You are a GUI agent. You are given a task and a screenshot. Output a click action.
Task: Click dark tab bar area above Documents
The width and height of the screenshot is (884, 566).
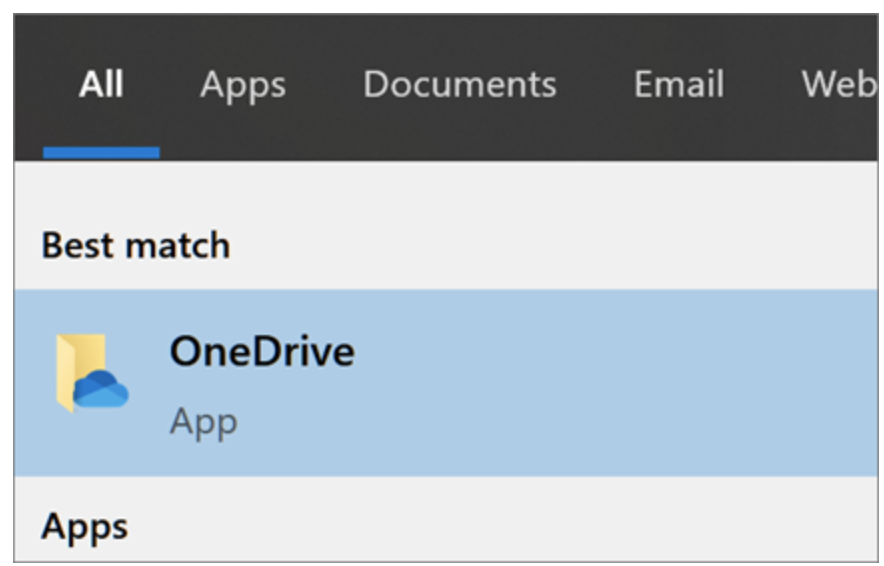point(459,35)
